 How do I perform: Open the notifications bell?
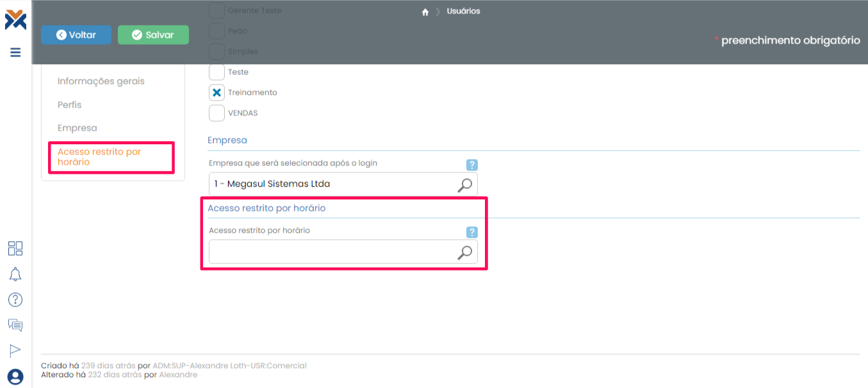(15, 274)
